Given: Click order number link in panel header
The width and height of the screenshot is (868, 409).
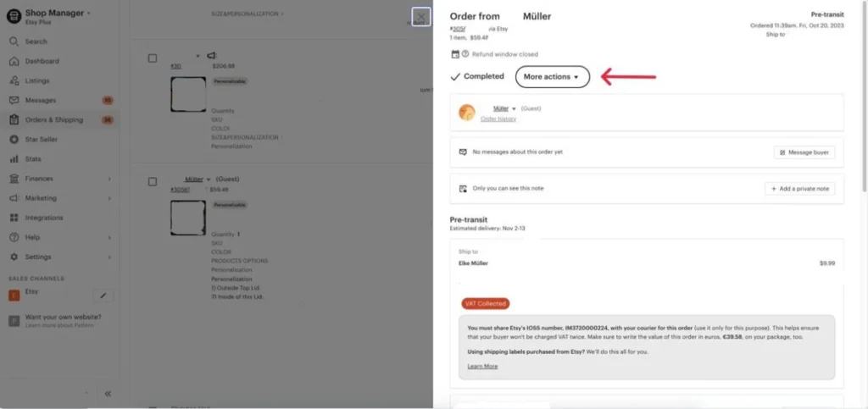Looking at the screenshot, I should coord(459,29).
